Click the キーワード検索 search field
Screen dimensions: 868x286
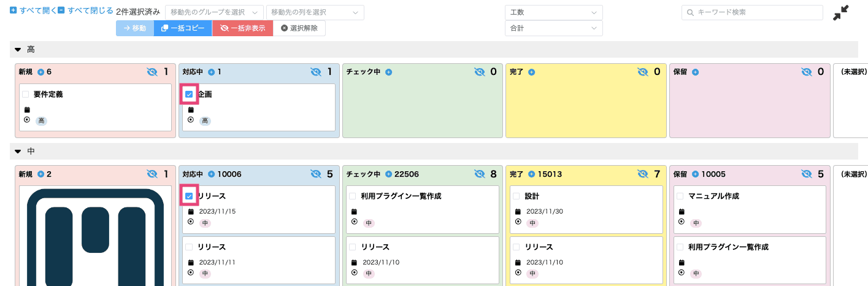(752, 12)
